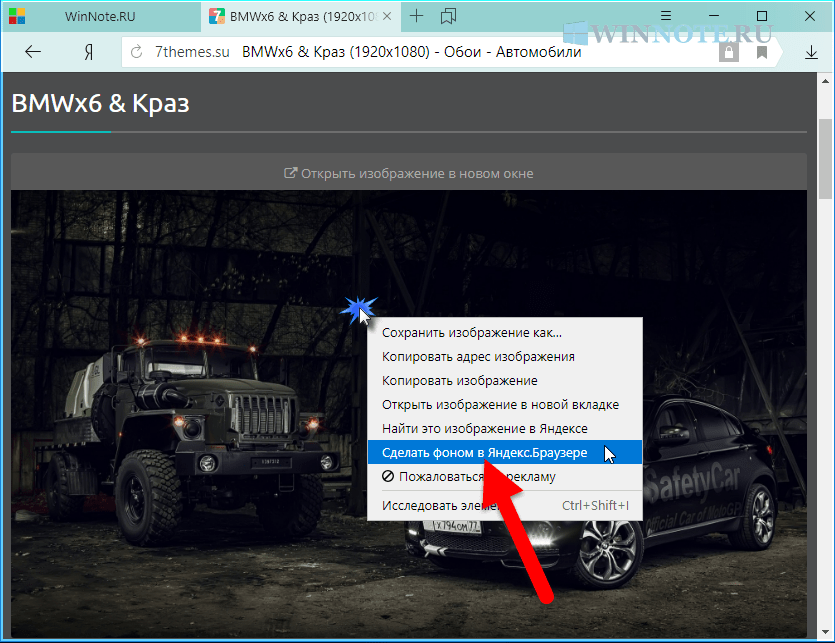Click the bookmark icon in the address bar
Viewport: 835px width, 643px height.
click(x=762, y=52)
